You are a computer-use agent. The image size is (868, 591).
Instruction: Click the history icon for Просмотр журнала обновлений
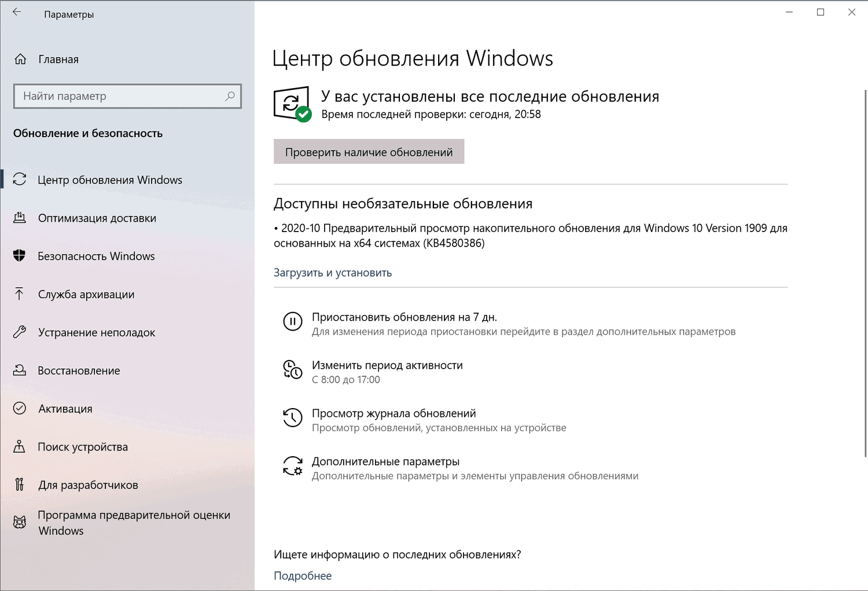tap(293, 418)
